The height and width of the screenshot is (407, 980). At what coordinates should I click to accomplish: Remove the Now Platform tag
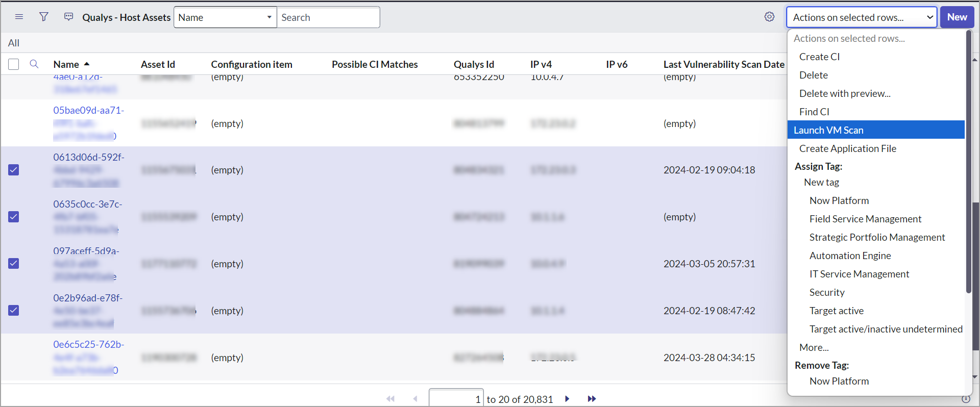(839, 381)
